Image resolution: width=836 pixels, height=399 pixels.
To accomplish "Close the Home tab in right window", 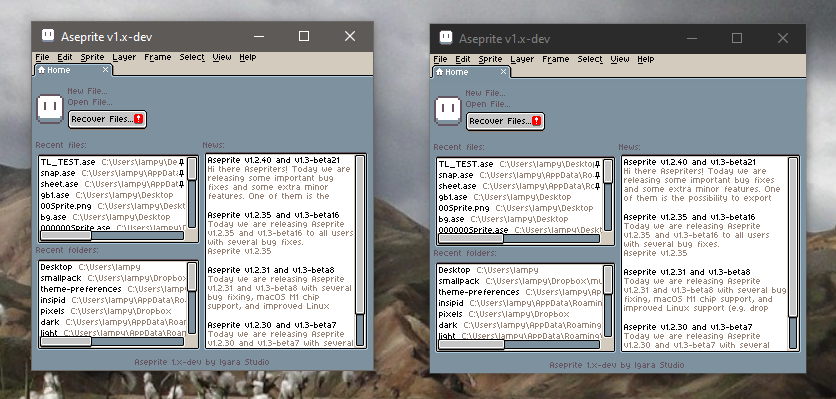I will point(503,72).
